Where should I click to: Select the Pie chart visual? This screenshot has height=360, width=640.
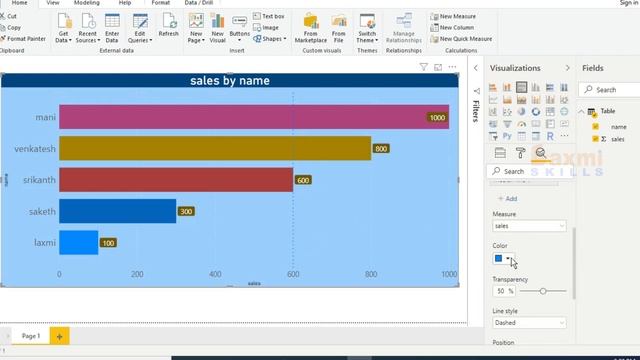point(521,112)
